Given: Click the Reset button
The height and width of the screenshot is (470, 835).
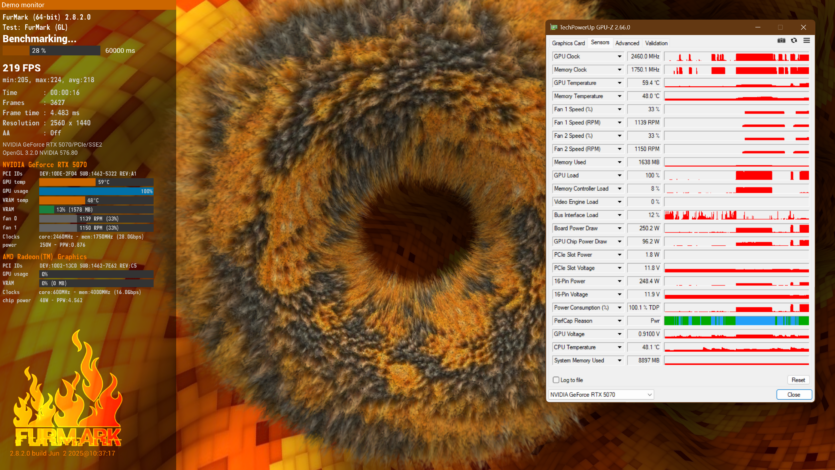Looking at the screenshot, I should (798, 380).
